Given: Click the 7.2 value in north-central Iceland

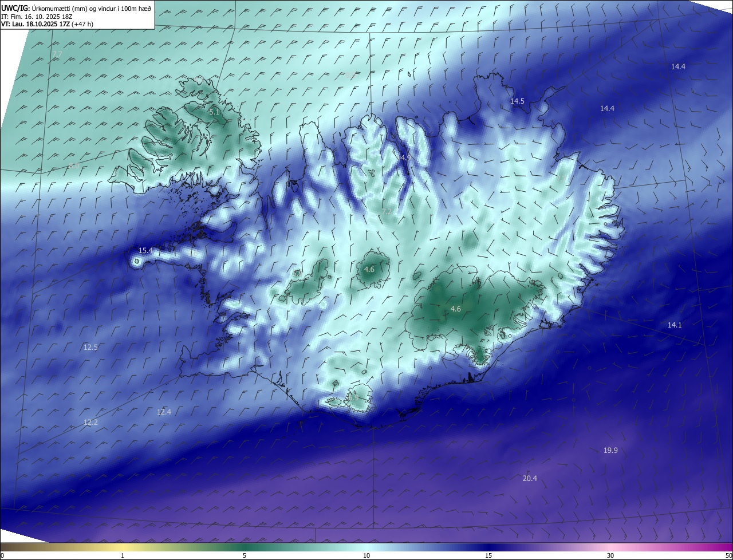Looking at the screenshot, I should point(387,211).
